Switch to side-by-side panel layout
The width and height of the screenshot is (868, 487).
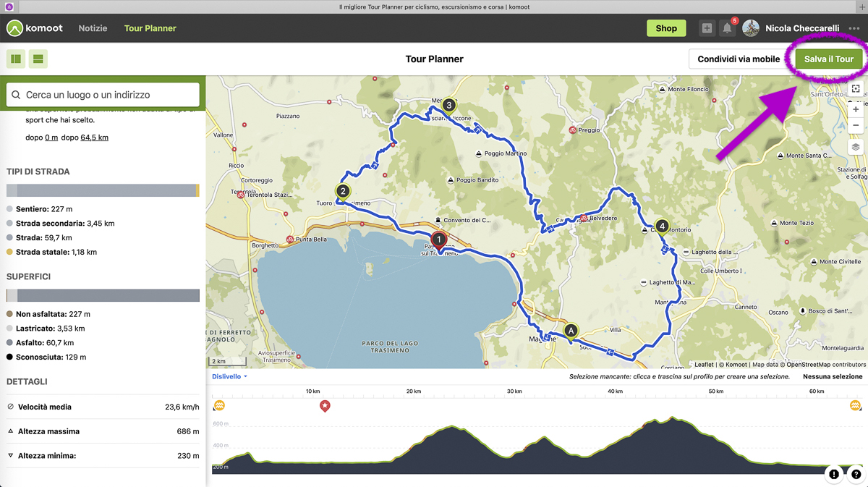[16, 59]
